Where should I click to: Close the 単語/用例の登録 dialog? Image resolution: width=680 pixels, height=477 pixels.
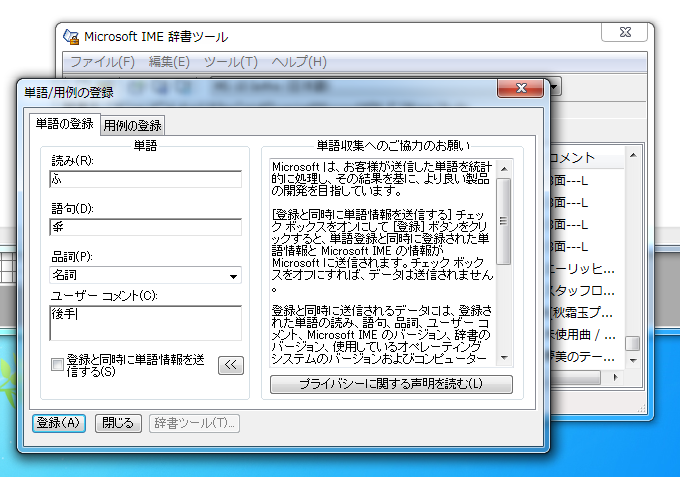point(520,88)
